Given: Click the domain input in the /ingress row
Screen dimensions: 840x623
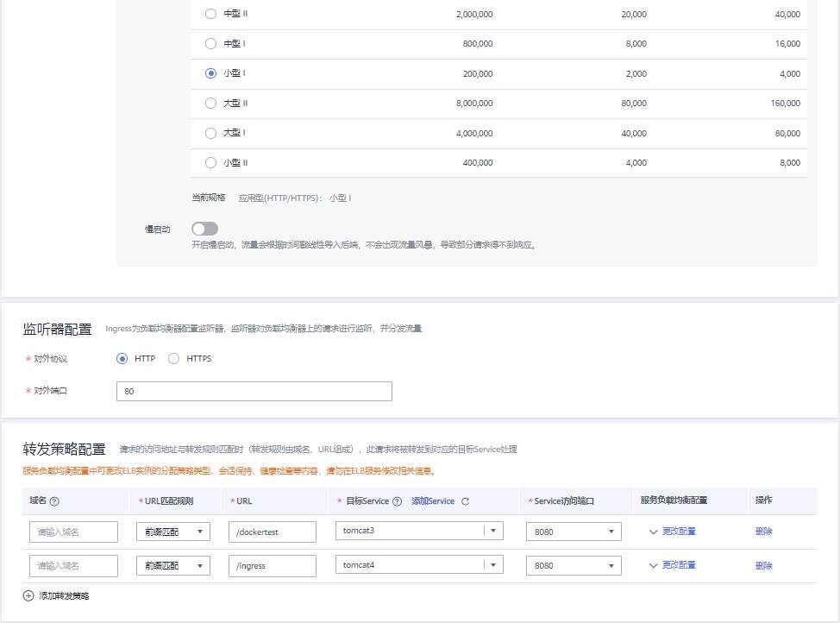Looking at the screenshot, I should click(x=73, y=566).
